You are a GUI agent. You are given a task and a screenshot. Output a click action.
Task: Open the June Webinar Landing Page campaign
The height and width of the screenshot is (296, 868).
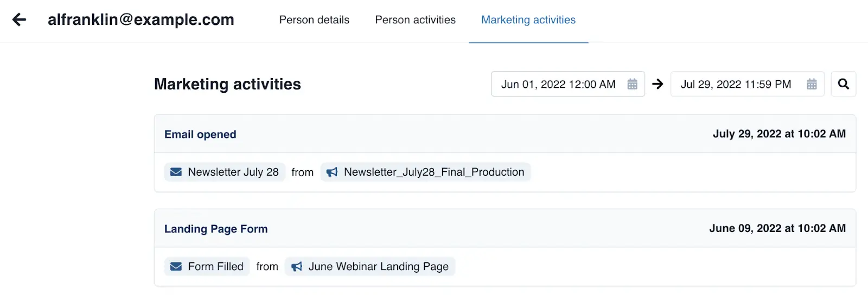[378, 267]
